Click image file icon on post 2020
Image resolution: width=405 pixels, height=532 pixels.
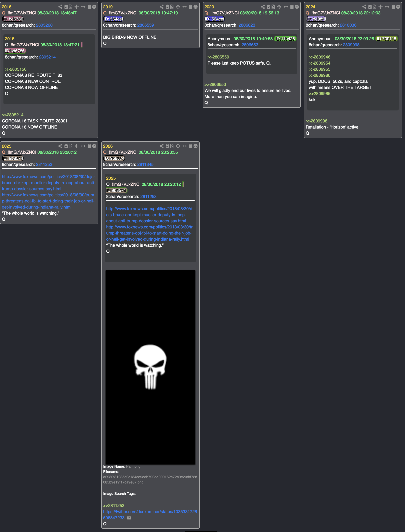coord(273,7)
